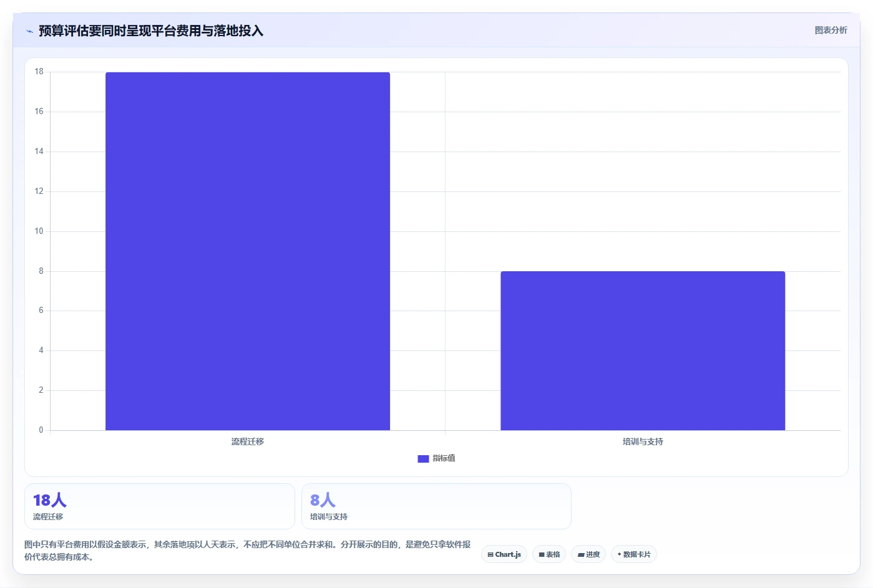Click the 10 y-axis tick label

tap(39, 231)
